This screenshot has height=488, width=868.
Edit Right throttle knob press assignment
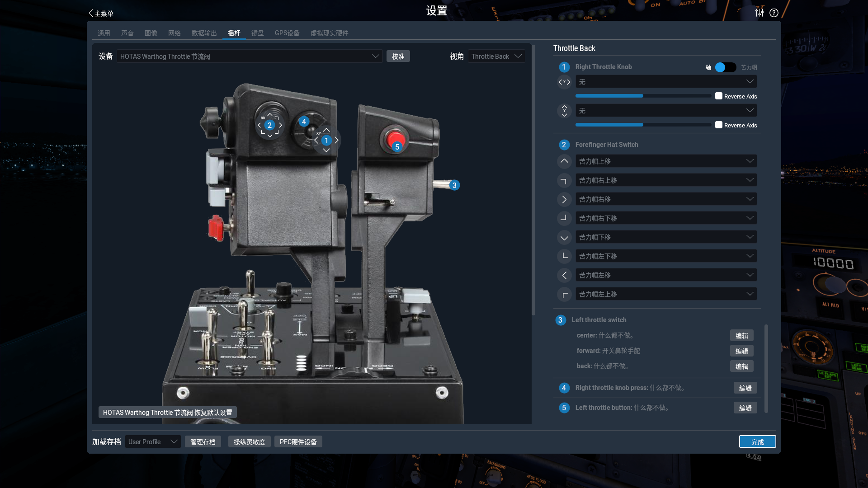[x=745, y=388]
